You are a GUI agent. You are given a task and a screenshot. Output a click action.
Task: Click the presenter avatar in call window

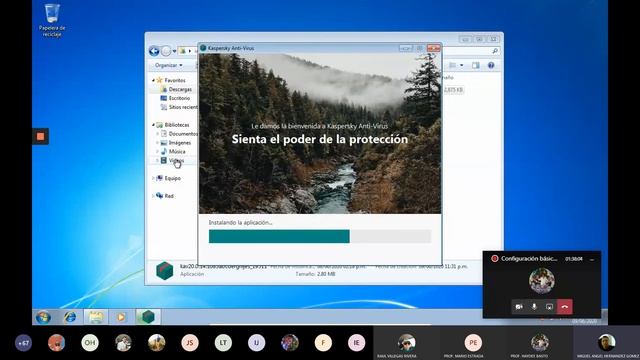point(542,281)
